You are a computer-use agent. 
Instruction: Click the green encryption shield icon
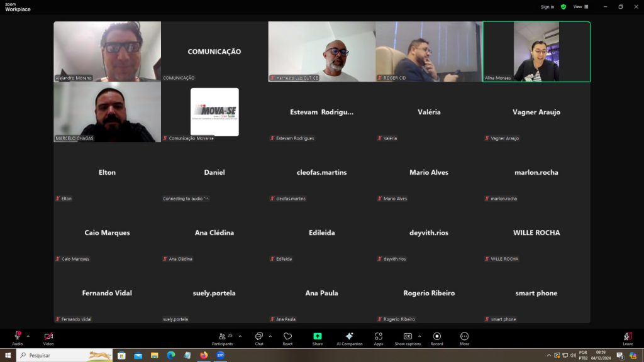click(x=563, y=7)
